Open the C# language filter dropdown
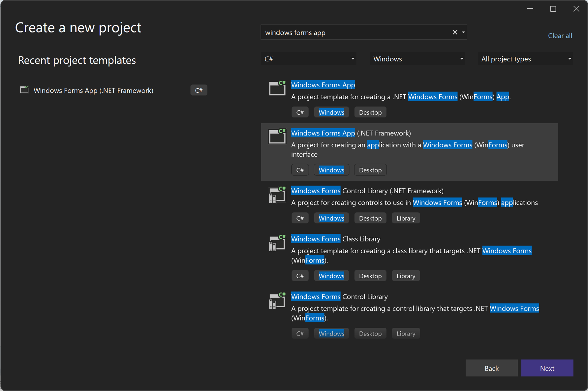Screen dimensions: 588x391 click(308, 59)
